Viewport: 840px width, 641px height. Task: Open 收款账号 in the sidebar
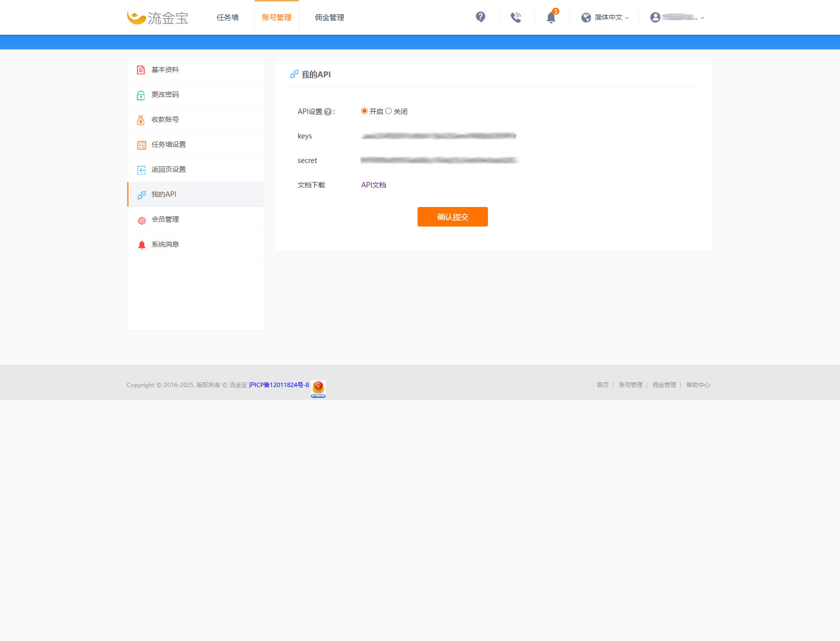point(165,120)
